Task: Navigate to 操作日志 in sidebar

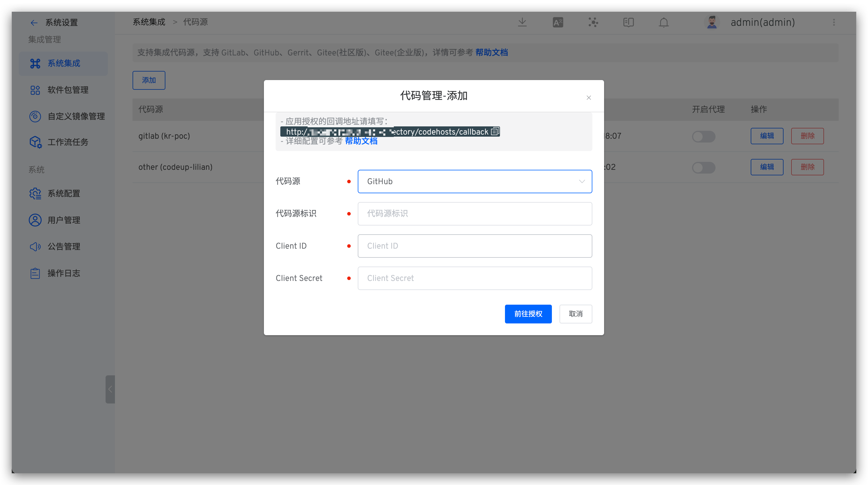Action: (x=64, y=273)
